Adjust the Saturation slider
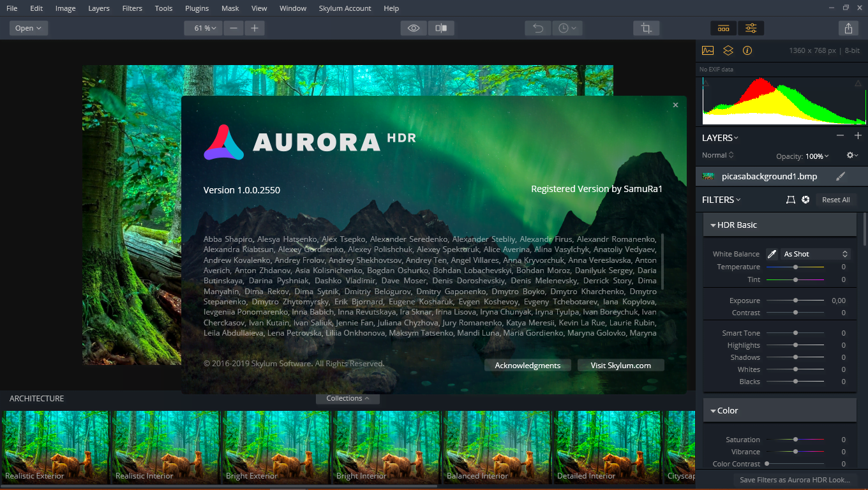 [795, 439]
